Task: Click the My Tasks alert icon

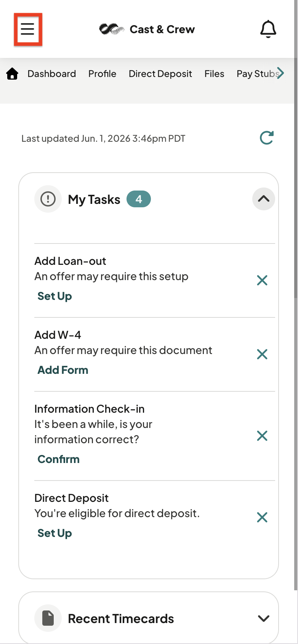Action: 48,199
